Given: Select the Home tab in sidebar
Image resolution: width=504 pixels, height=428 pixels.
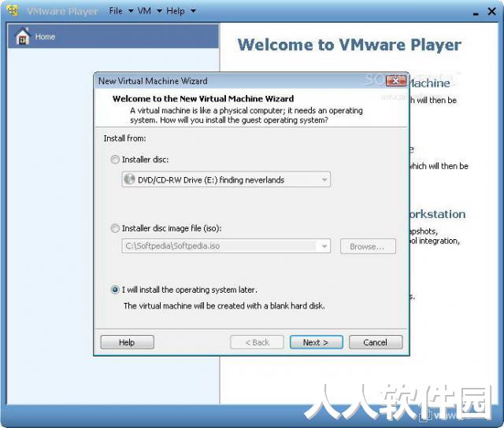Looking at the screenshot, I should (x=113, y=36).
